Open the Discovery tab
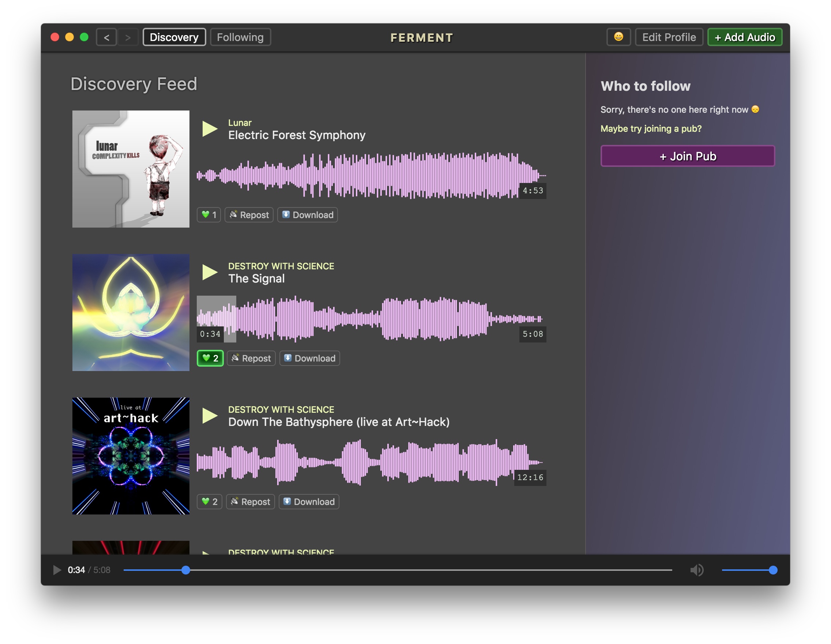The image size is (831, 644). [174, 37]
